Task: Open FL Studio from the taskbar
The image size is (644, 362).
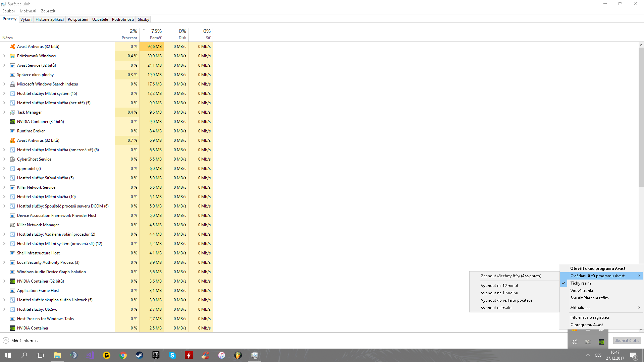Action: [238, 355]
